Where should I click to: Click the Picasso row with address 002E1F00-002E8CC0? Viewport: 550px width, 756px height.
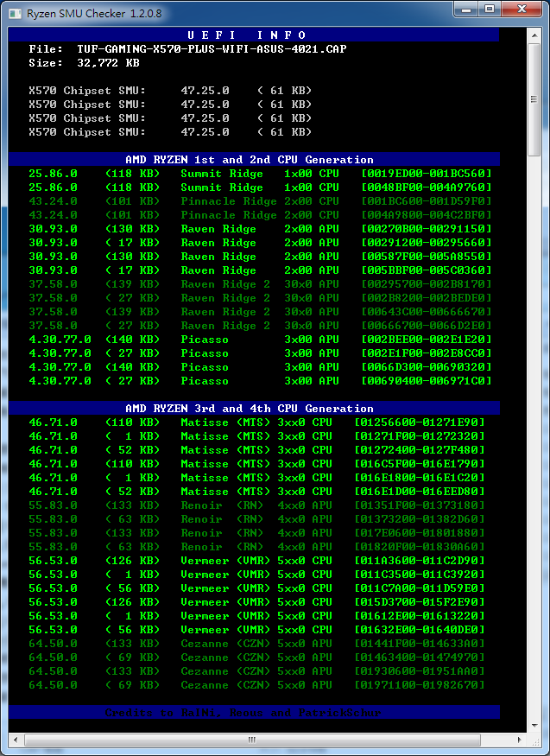260,353
